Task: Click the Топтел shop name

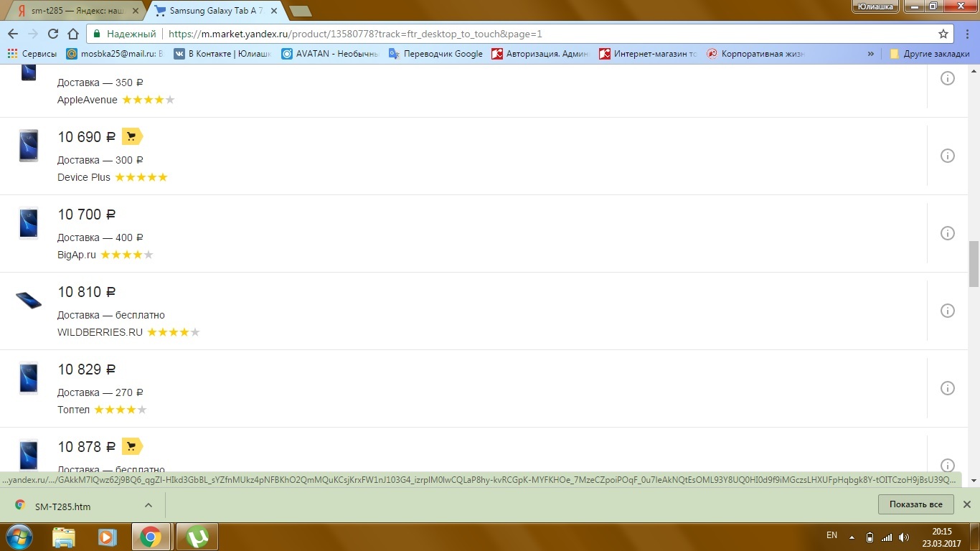Action: (74, 410)
